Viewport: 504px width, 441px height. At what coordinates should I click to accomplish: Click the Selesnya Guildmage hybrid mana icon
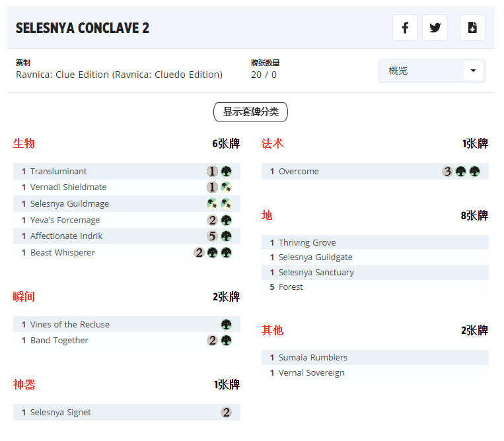[212, 204]
